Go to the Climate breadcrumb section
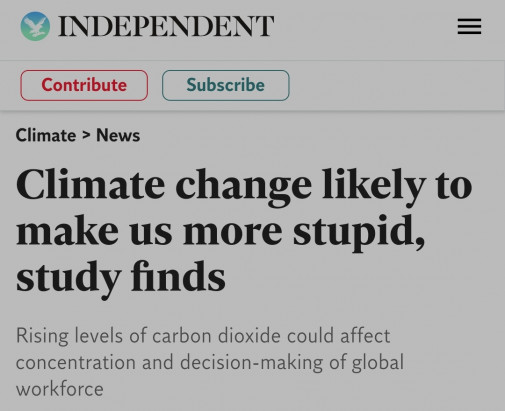The height and width of the screenshot is (411, 505). (x=46, y=135)
